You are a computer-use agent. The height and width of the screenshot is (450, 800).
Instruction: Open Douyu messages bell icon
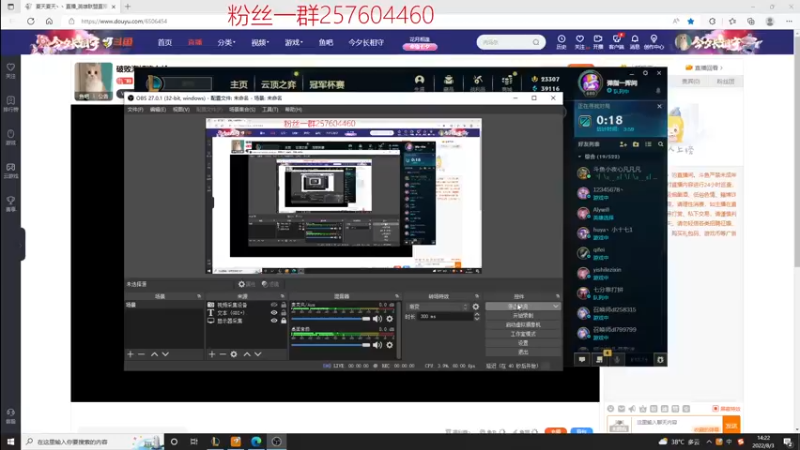tap(635, 41)
